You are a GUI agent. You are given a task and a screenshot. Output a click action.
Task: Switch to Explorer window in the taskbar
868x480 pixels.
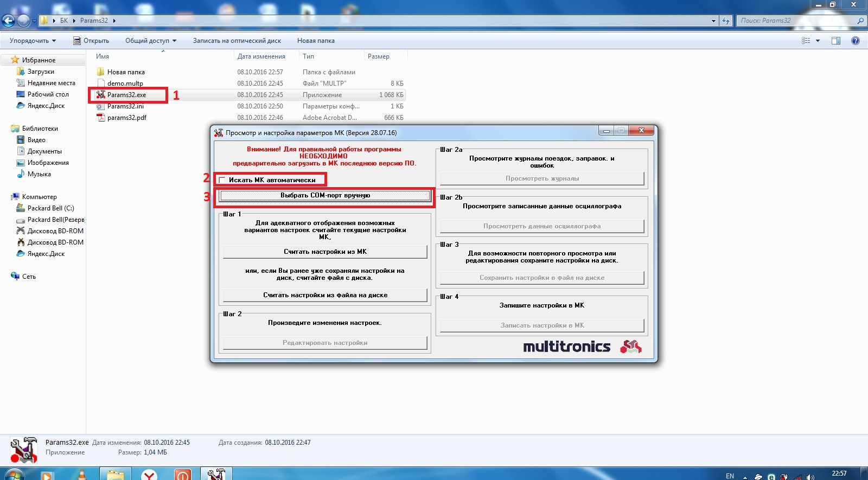[115, 475]
